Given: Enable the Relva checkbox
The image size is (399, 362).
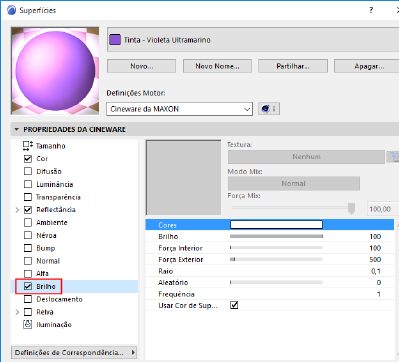Looking at the screenshot, I should (28, 312).
